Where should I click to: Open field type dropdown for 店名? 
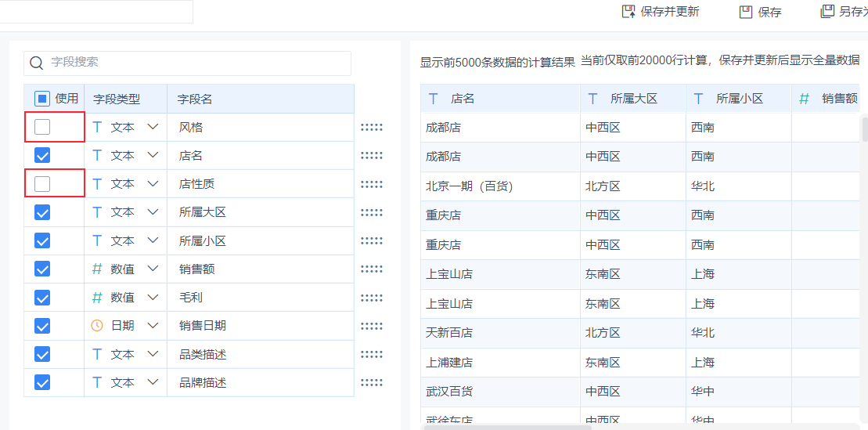coord(153,156)
